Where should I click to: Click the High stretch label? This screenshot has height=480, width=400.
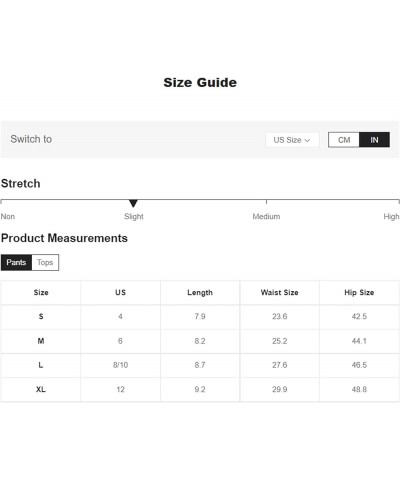(x=391, y=216)
